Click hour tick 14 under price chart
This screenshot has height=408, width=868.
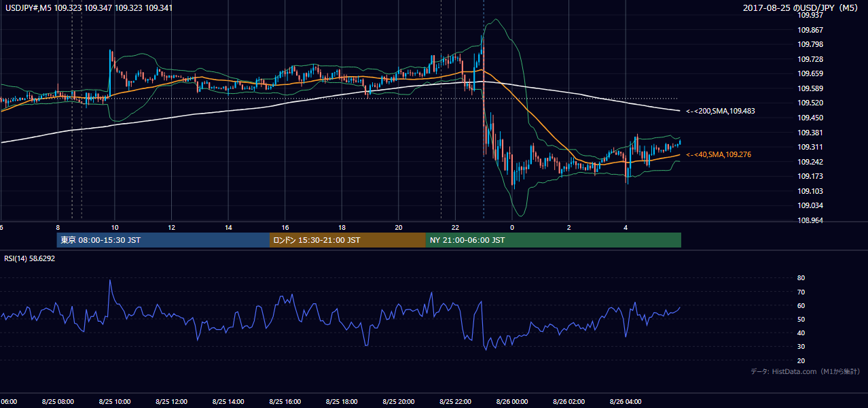(228, 227)
